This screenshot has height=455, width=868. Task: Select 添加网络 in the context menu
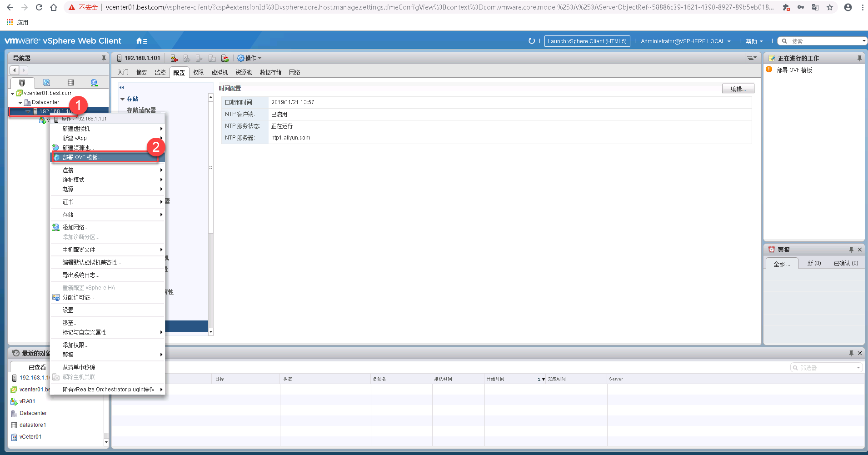coord(107,227)
